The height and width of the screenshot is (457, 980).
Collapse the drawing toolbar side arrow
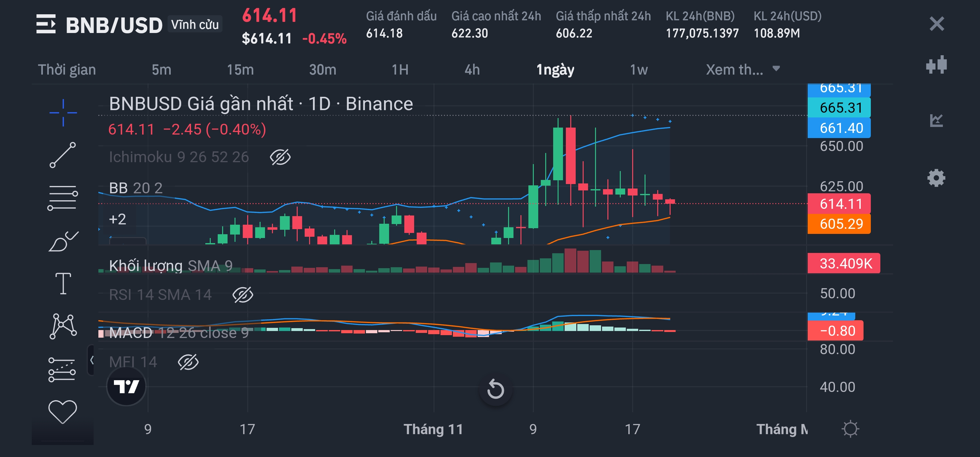click(91, 360)
